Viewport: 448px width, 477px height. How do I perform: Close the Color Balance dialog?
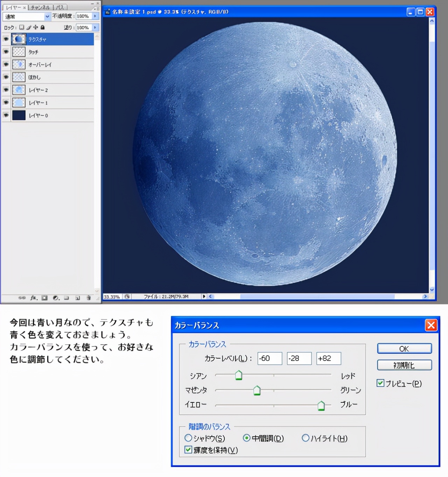click(431, 325)
